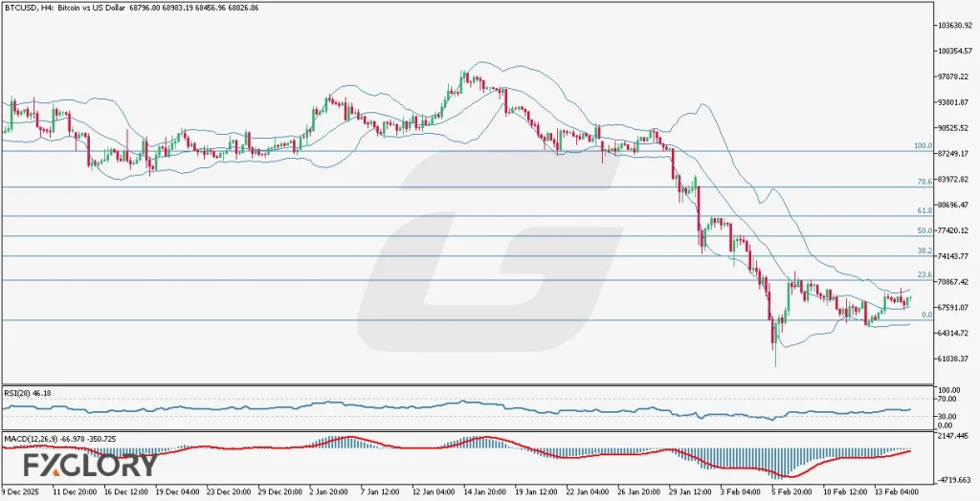Click the 61038.37 price axis label

point(954,359)
